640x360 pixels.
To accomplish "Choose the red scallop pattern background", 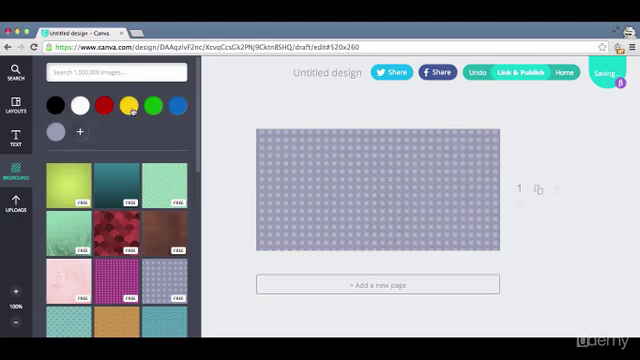I will (x=117, y=233).
